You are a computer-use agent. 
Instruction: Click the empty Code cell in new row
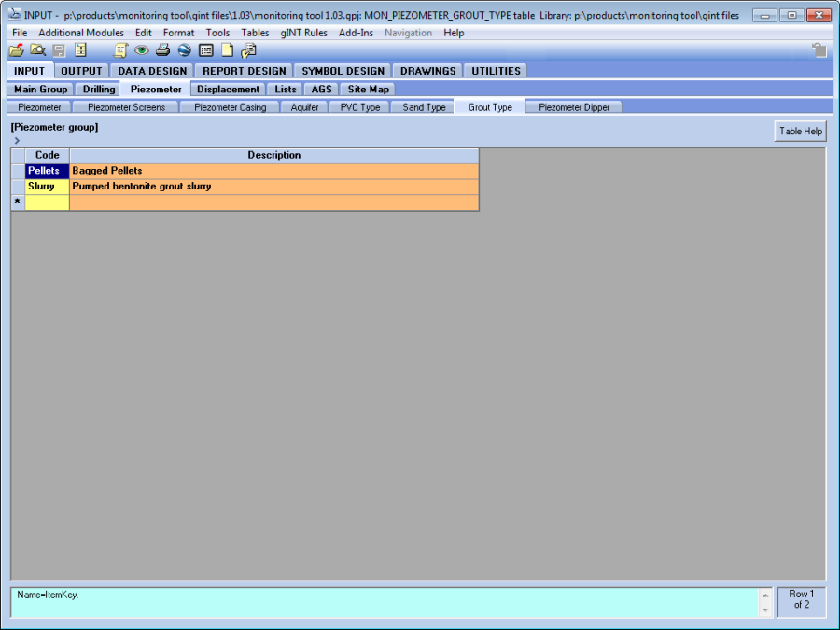tap(47, 203)
